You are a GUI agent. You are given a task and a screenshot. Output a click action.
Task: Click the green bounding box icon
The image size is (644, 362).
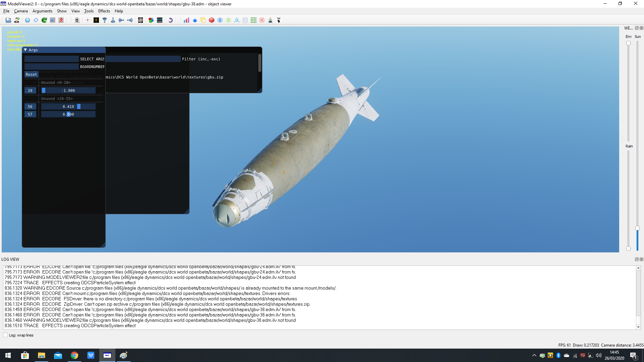[x=228, y=20]
